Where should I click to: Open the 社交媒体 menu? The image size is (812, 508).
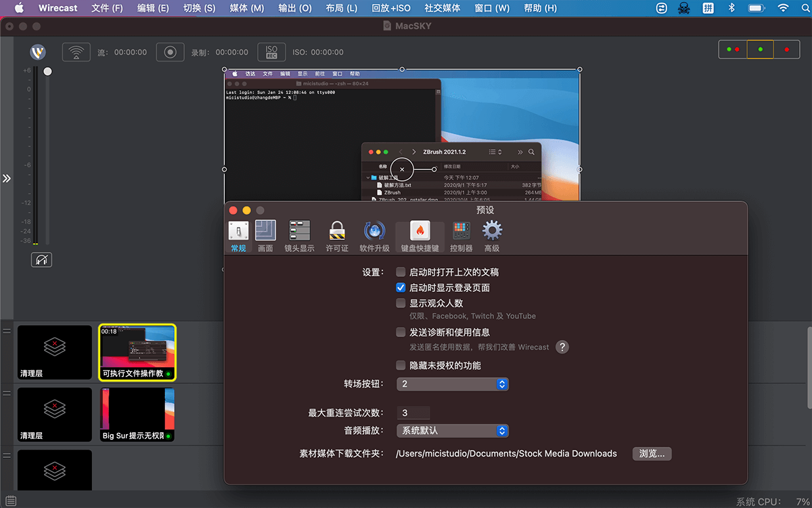pos(443,8)
